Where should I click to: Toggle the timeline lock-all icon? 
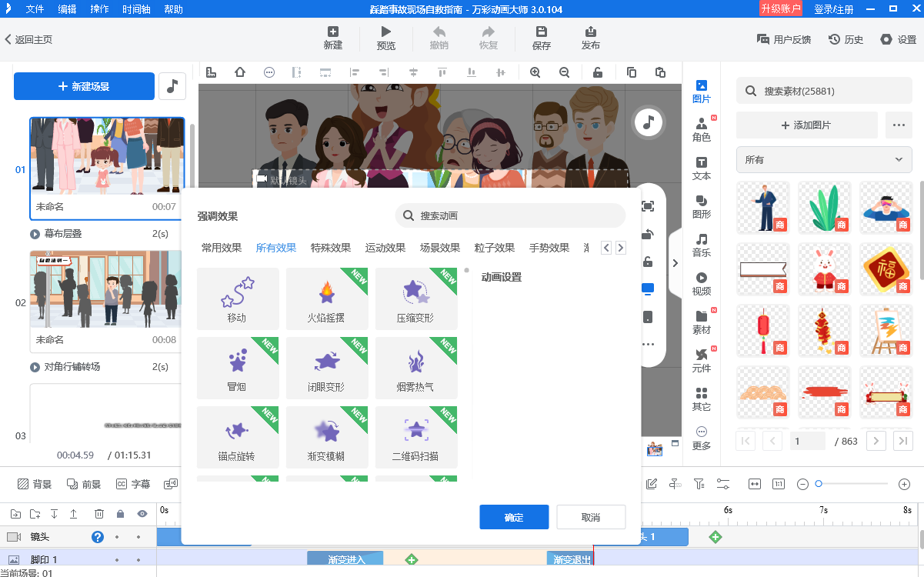(120, 513)
